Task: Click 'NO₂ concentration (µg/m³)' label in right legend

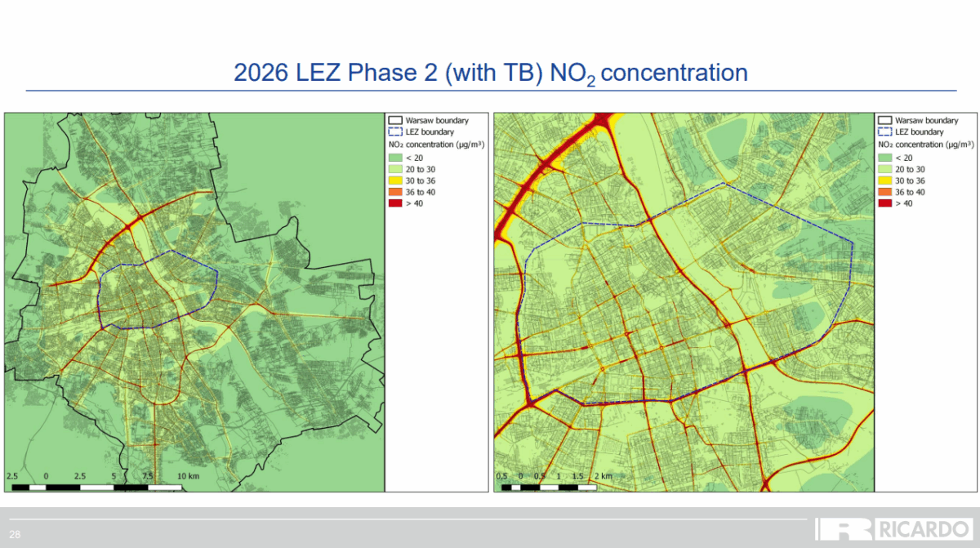Action: (x=926, y=144)
